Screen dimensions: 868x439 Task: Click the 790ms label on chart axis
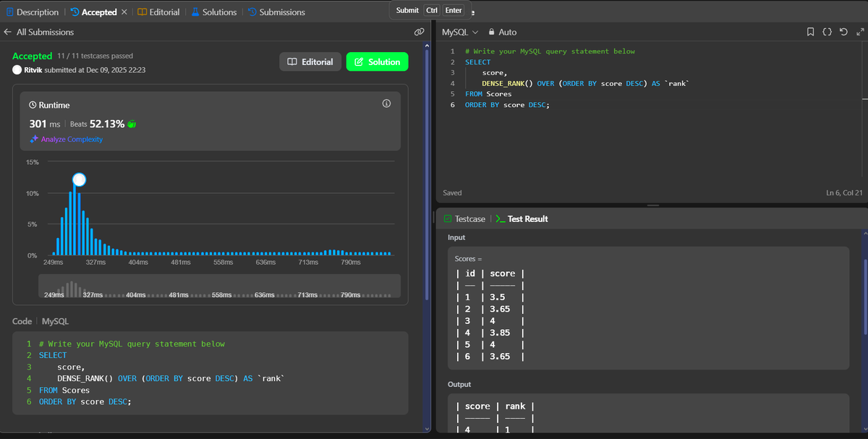tap(351, 263)
